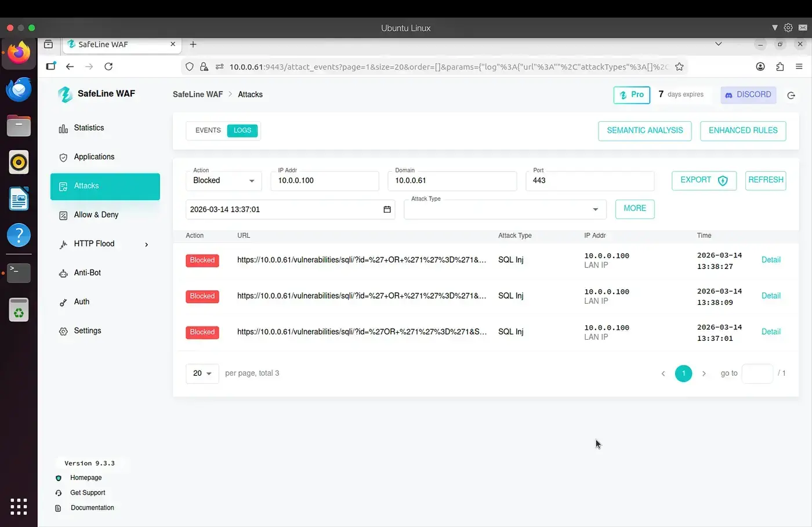812x527 pixels.
Task: Click the Domain filter field
Action: (452, 180)
